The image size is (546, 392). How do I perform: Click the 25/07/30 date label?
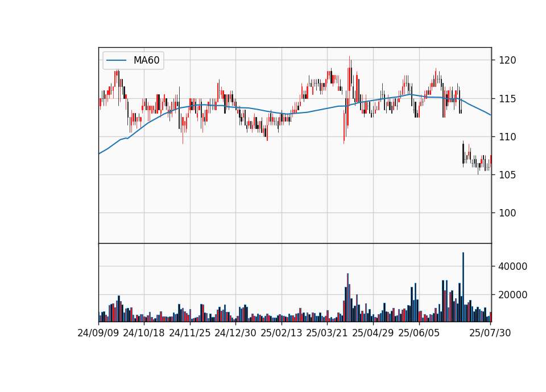[490, 333]
